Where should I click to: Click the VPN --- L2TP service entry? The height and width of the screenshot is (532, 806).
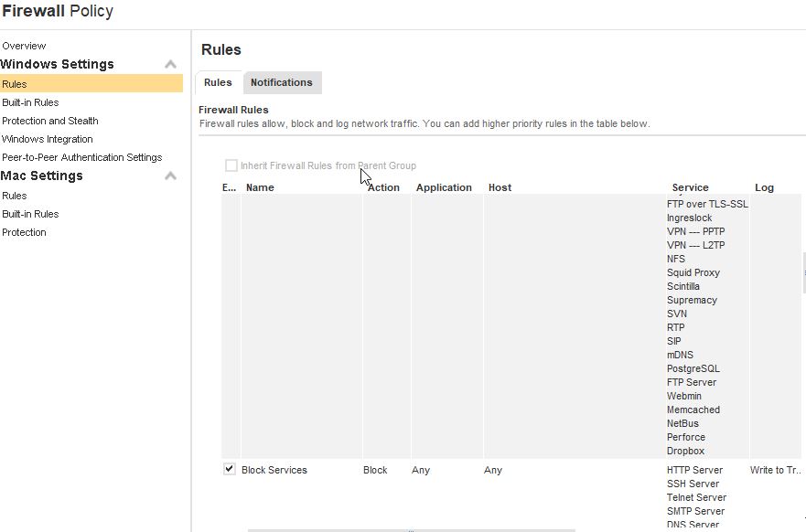696,245
